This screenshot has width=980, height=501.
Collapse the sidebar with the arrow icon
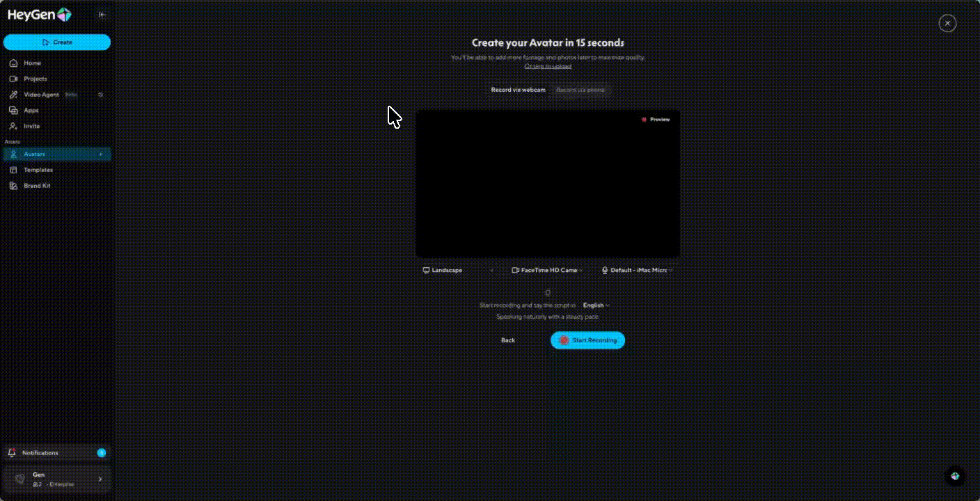[x=102, y=15]
